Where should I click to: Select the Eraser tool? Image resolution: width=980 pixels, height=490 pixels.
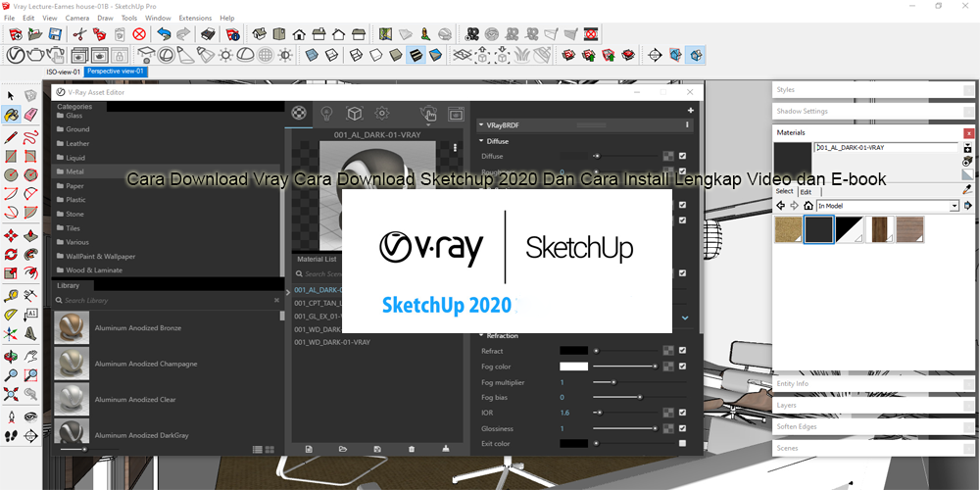click(30, 115)
